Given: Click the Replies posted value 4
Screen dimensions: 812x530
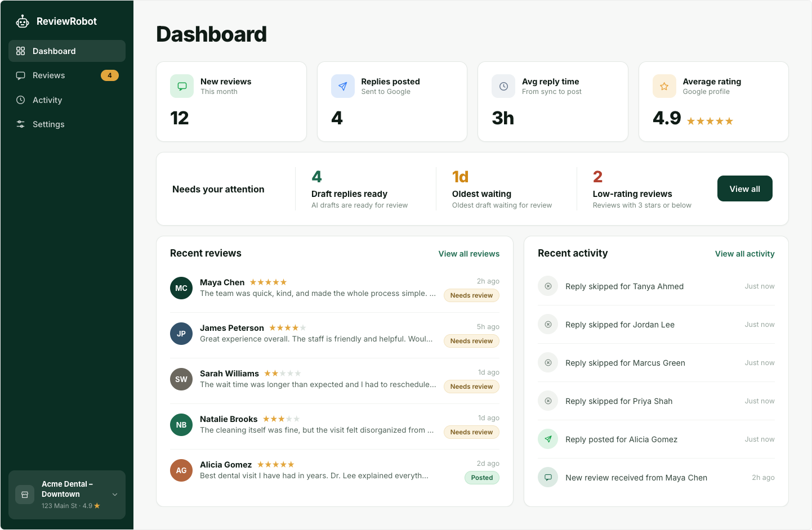Looking at the screenshot, I should pyautogui.click(x=337, y=118).
